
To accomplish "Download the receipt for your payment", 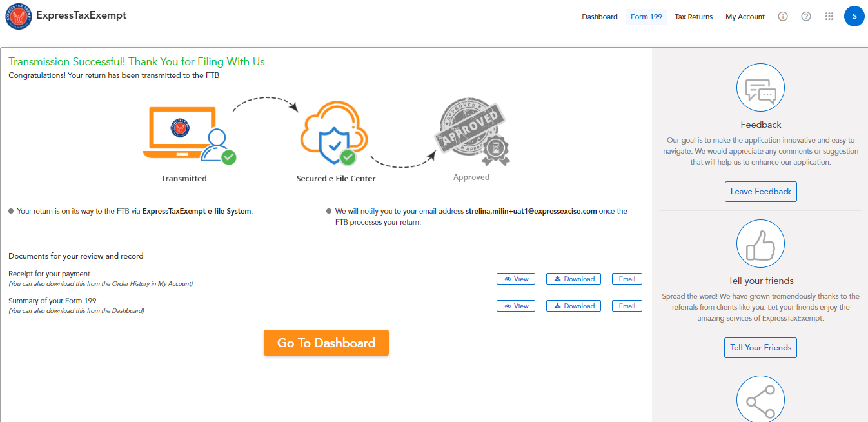I will pyautogui.click(x=574, y=279).
